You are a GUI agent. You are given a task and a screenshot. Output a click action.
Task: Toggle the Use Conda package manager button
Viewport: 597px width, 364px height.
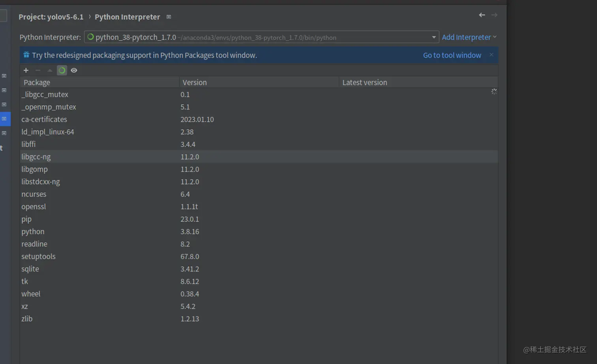(62, 70)
